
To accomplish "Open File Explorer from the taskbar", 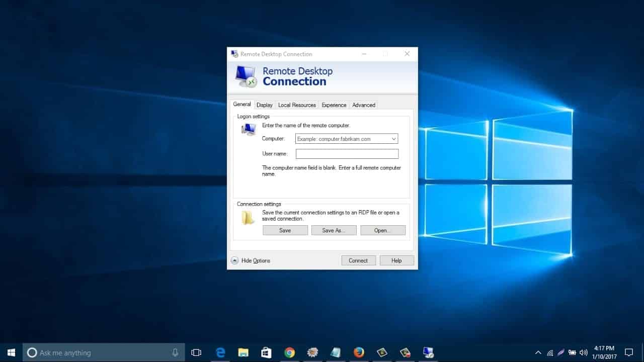I will [x=244, y=352].
